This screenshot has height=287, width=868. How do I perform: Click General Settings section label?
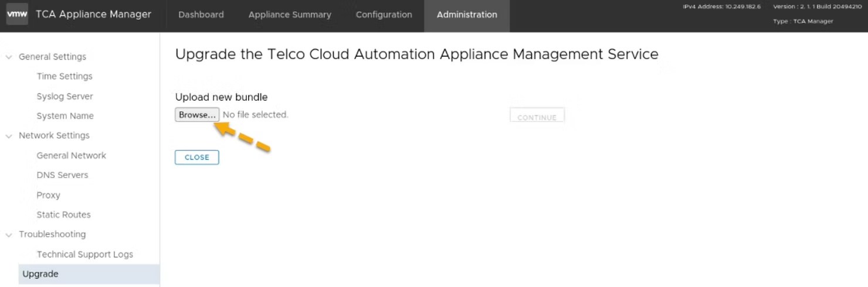pos(52,57)
